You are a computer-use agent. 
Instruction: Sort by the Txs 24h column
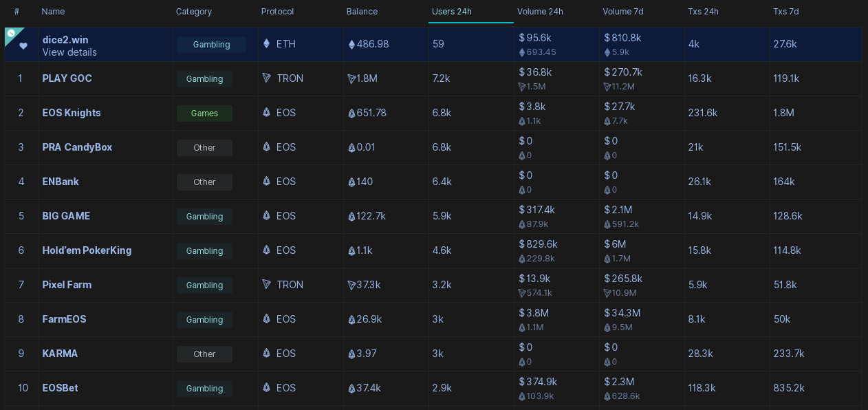(x=703, y=12)
